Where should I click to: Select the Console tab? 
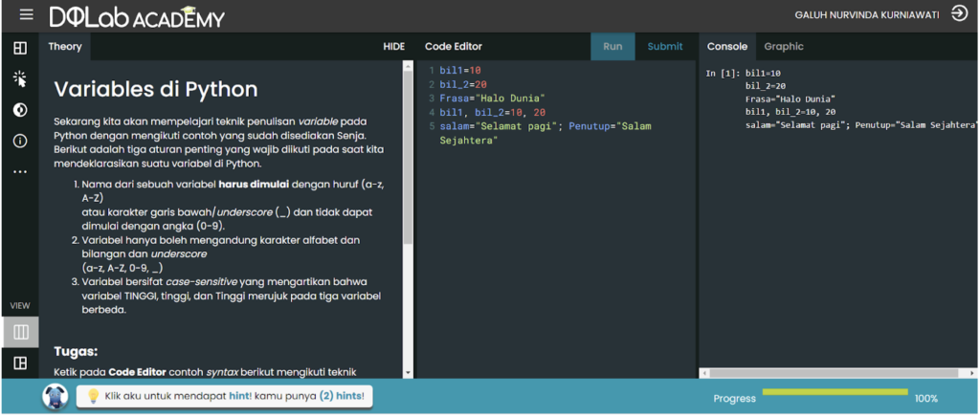click(726, 46)
